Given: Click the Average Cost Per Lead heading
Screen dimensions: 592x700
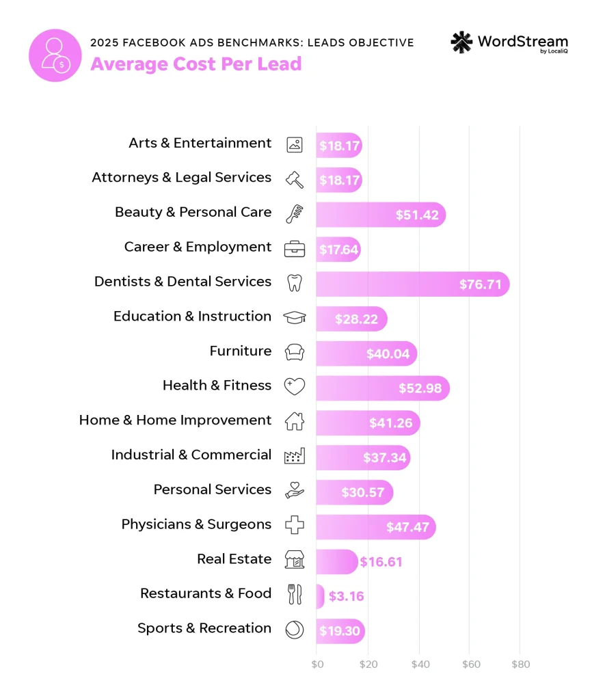Looking at the screenshot, I should tap(196, 64).
